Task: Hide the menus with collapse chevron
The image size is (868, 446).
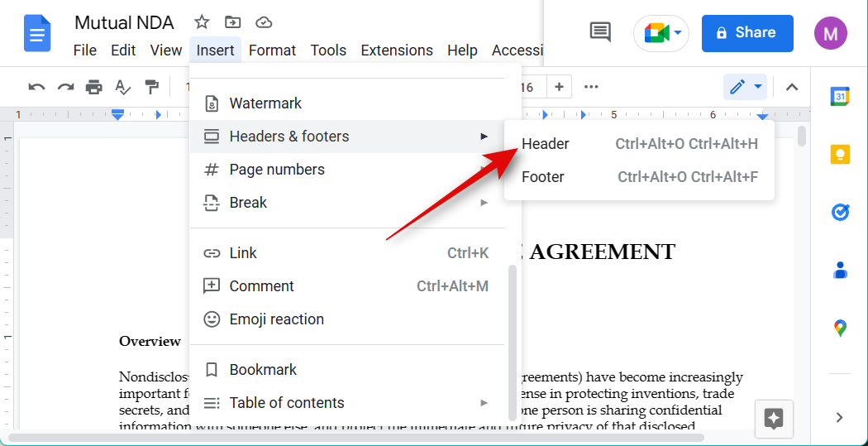Action: 791,87
